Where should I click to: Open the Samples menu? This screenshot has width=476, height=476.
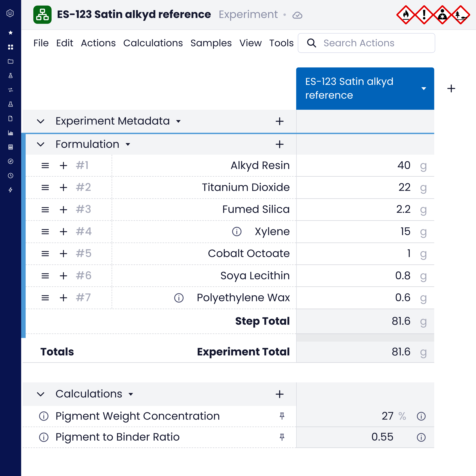(x=211, y=43)
